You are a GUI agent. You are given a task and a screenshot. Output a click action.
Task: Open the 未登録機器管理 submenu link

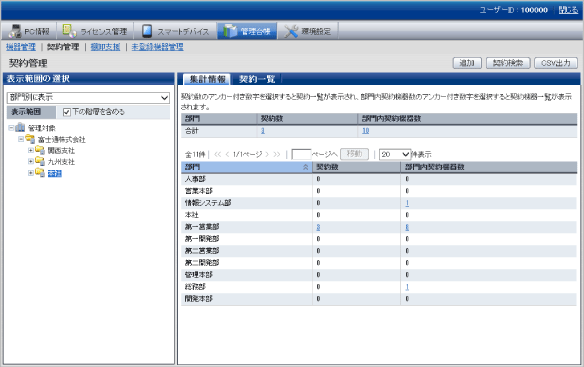pos(158,47)
